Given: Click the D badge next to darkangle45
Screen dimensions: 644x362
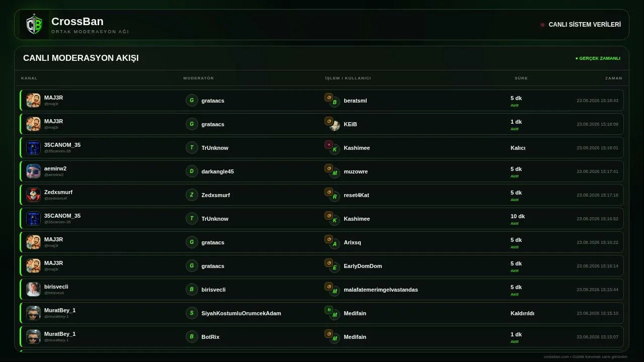Looking at the screenshot, I should click(192, 171).
